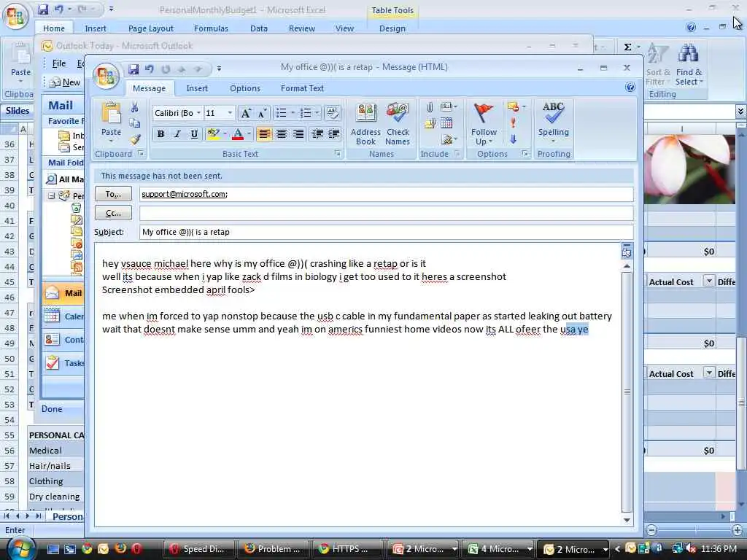Click the Cc... button

tap(113, 213)
